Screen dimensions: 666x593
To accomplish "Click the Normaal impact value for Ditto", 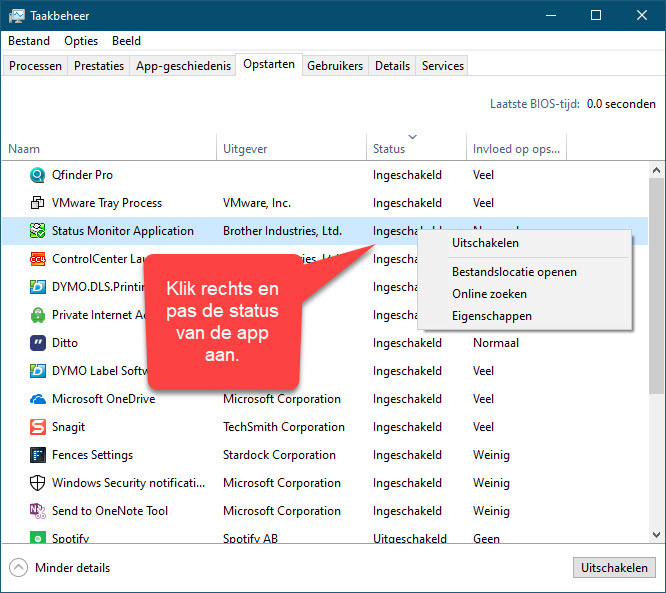I will (x=496, y=343).
